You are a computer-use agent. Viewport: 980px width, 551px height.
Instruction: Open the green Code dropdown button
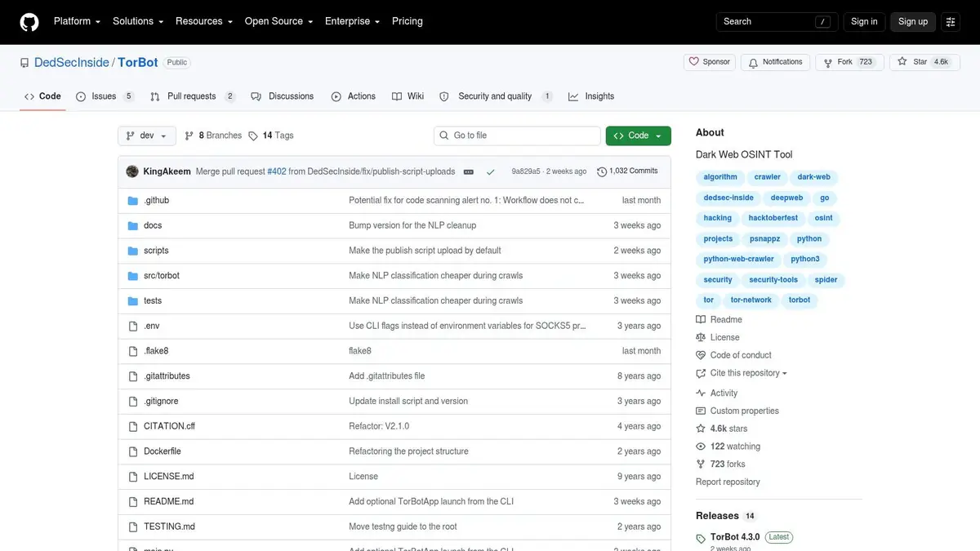(x=639, y=136)
